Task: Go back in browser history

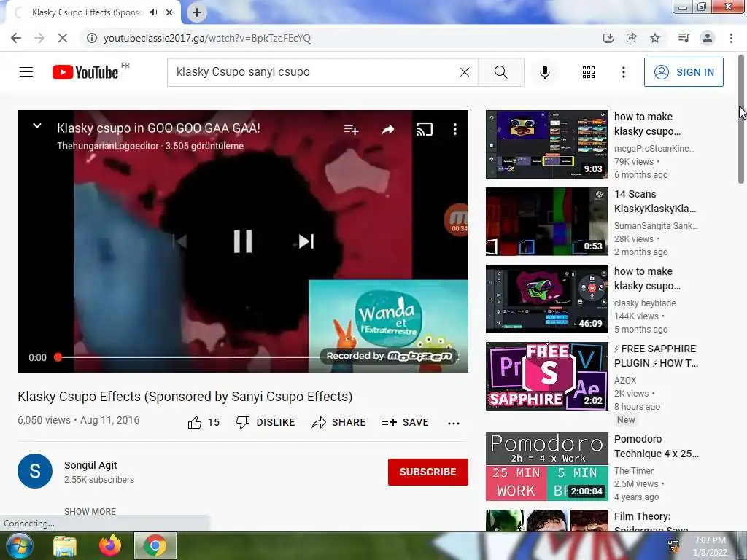Action: pyautogui.click(x=16, y=38)
